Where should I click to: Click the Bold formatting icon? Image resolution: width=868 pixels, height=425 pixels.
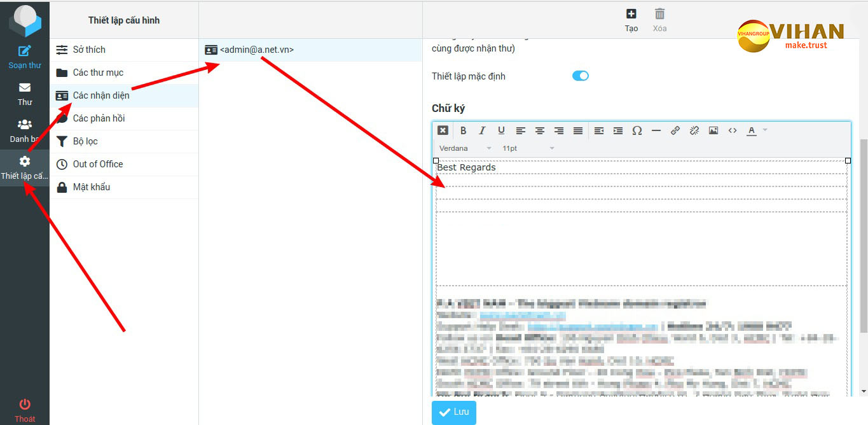click(x=464, y=130)
